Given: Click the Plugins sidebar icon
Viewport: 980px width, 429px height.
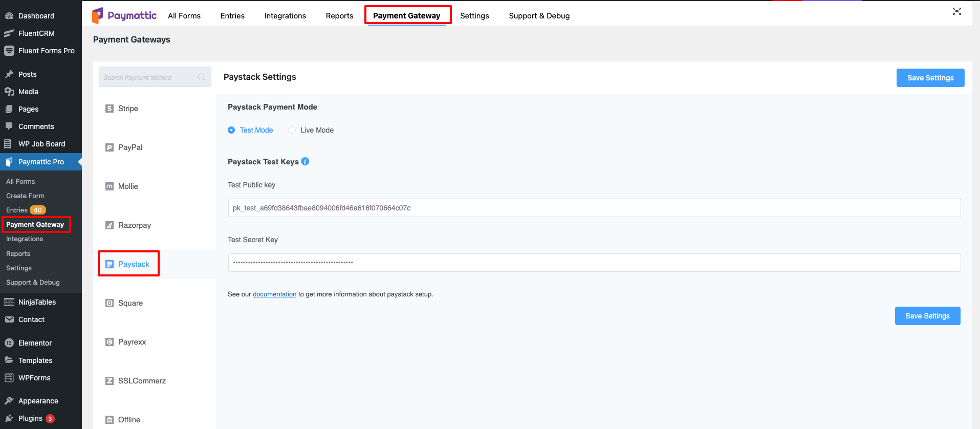Looking at the screenshot, I should tap(9, 418).
